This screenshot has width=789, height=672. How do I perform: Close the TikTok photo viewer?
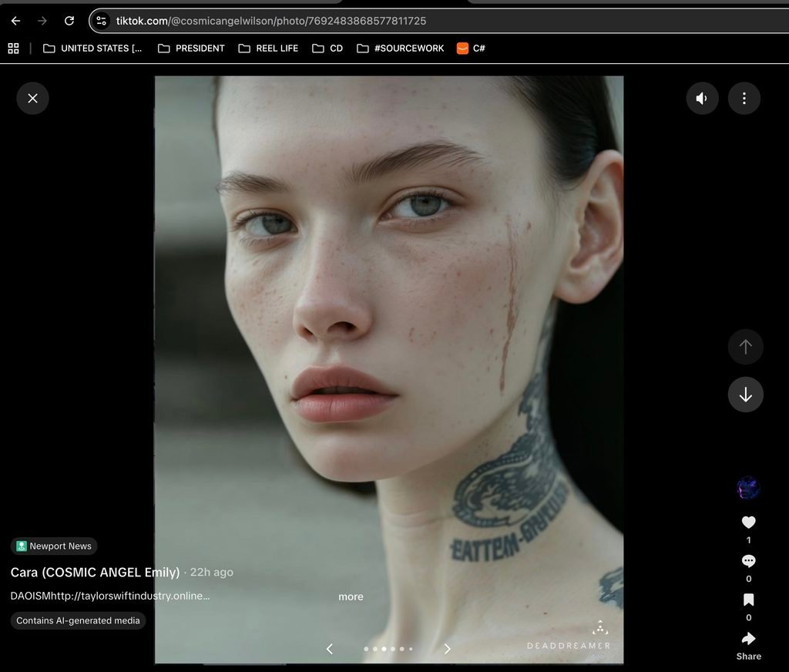[32, 98]
